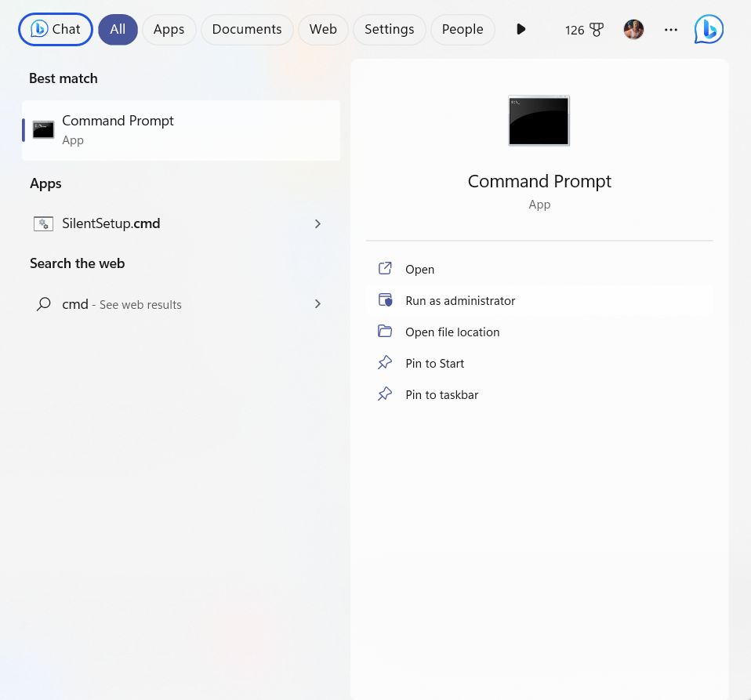
Task: Click the web search magnifier icon
Action: pos(44,304)
